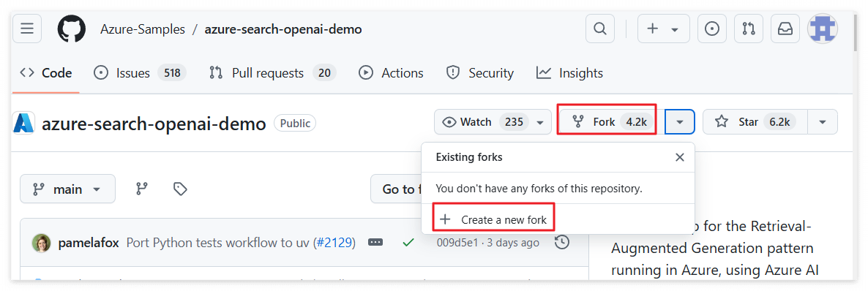
Task: View your issues via circle-dot icon
Action: pyautogui.click(x=712, y=29)
